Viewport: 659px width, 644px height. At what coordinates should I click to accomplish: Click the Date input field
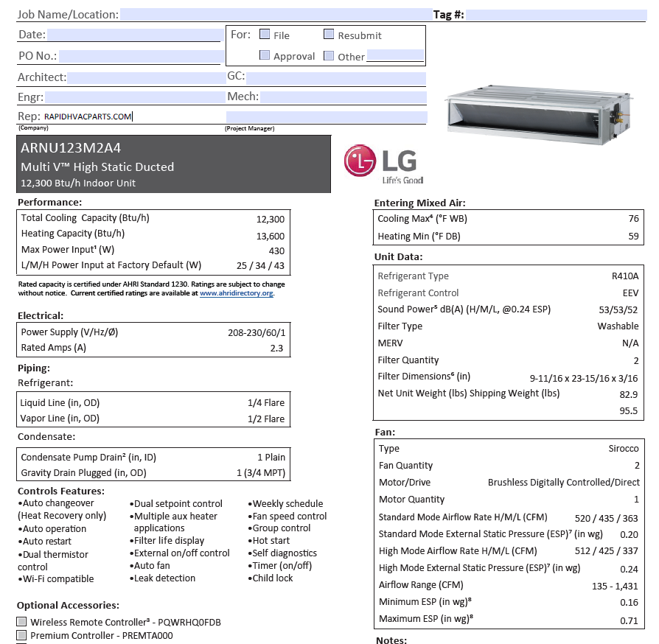pos(136,35)
